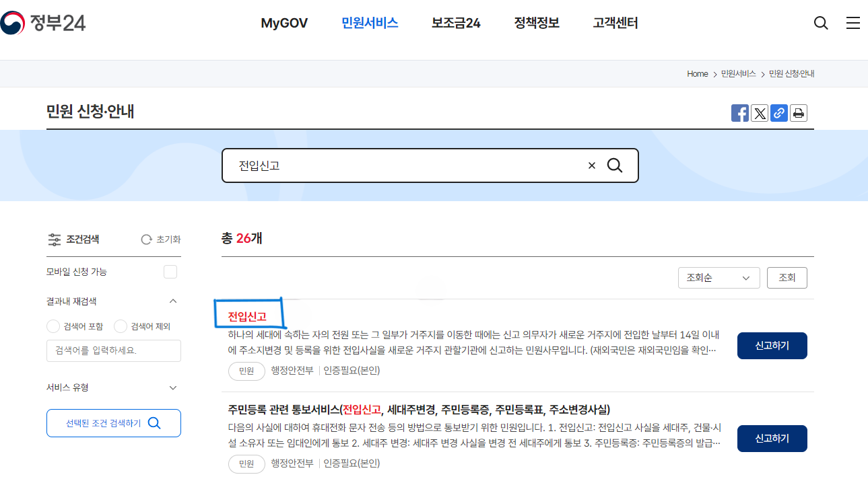Image resolution: width=868 pixels, height=483 pixels.
Task: Click 민원 신청·안내 in the breadcrumb
Action: (x=791, y=74)
